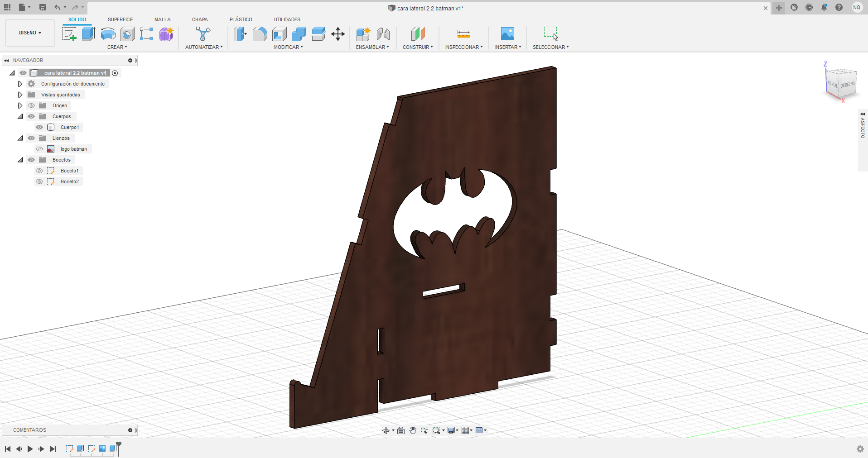Screen dimensions: 868x458
Task: Click the user account NQ avatar
Action: pos(857,7)
